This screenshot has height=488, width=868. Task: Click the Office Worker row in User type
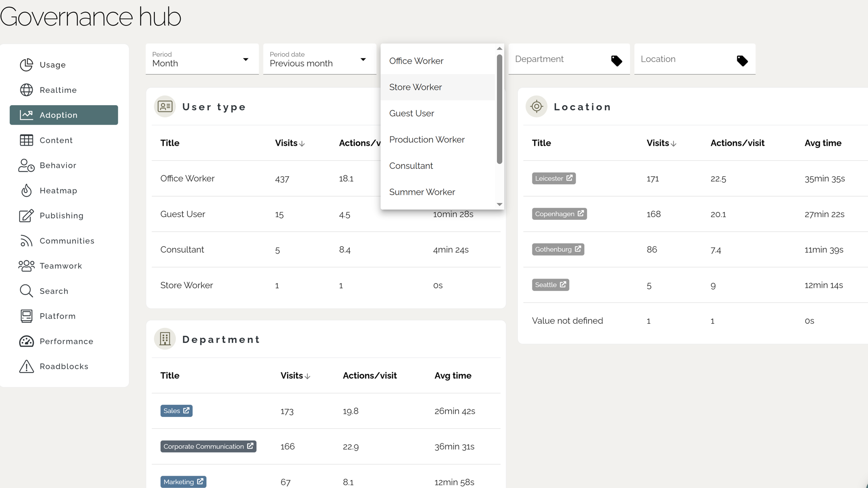(326, 178)
